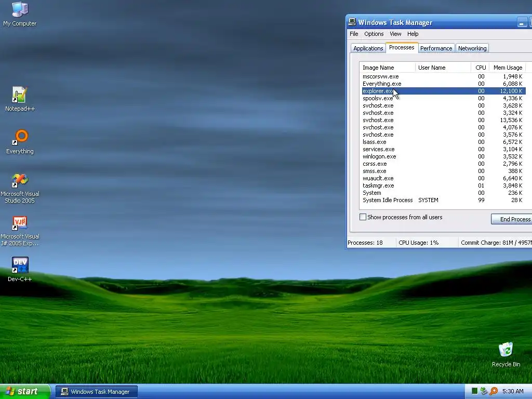The width and height of the screenshot is (532, 399).
Task: Click the green Task Manager CPU tray icon
Action: click(475, 391)
